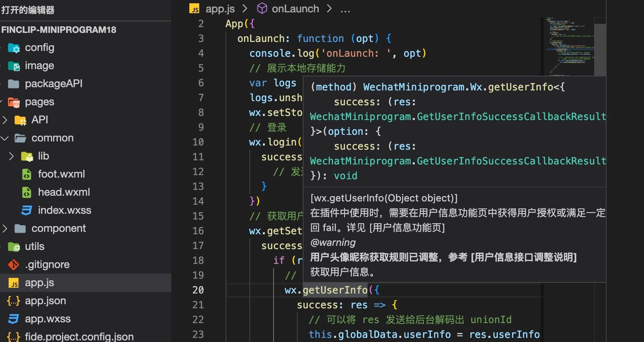
Task: Select app.js in the breadcrumb
Action: point(220,9)
